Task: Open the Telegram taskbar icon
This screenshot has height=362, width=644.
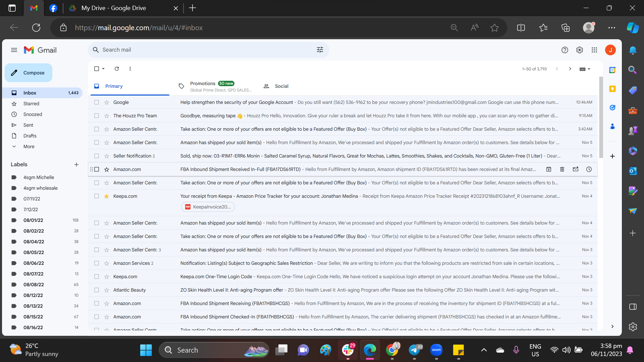Action: (415, 350)
